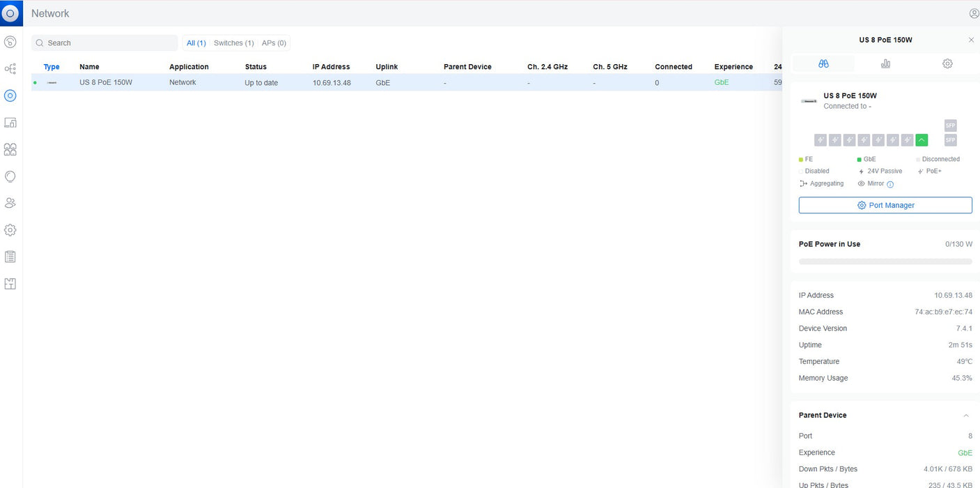The height and width of the screenshot is (488, 980).
Task: Open the floor plan map icon in sidebar
Action: pos(10,284)
